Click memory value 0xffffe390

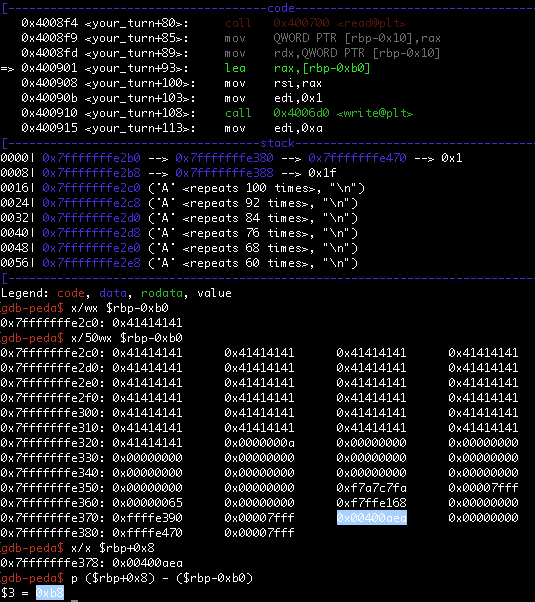[x=147, y=518]
